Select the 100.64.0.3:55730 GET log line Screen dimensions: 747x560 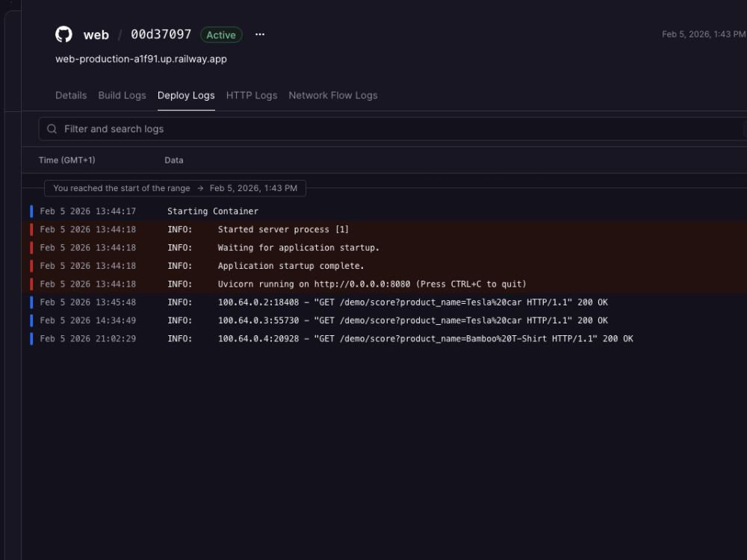385,320
